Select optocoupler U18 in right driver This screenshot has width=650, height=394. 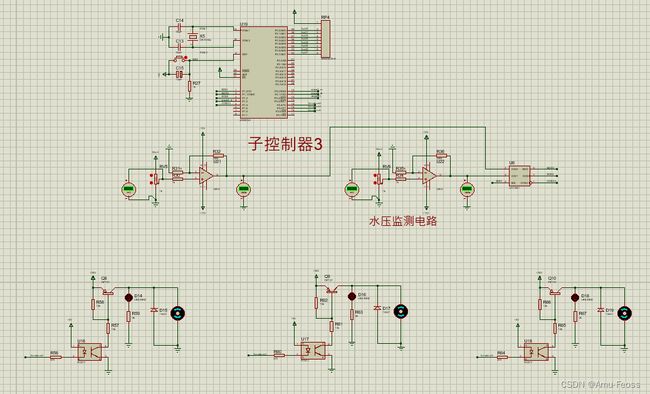click(536, 352)
